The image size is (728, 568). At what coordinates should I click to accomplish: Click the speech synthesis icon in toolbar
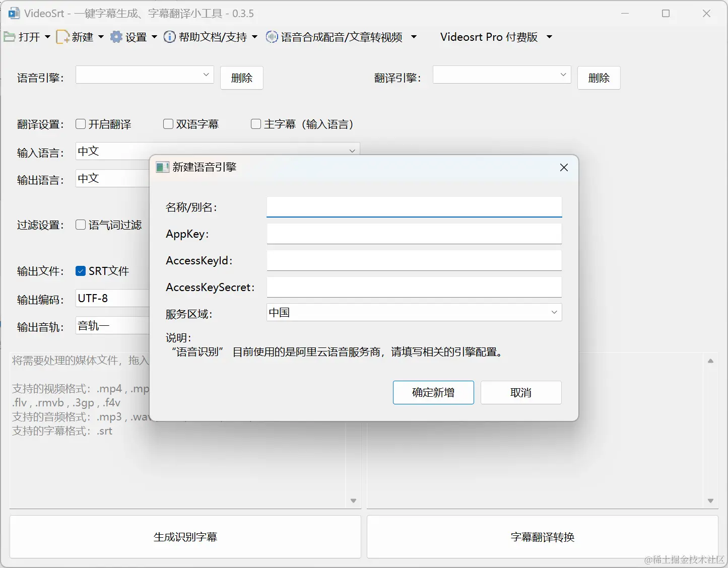click(x=272, y=37)
